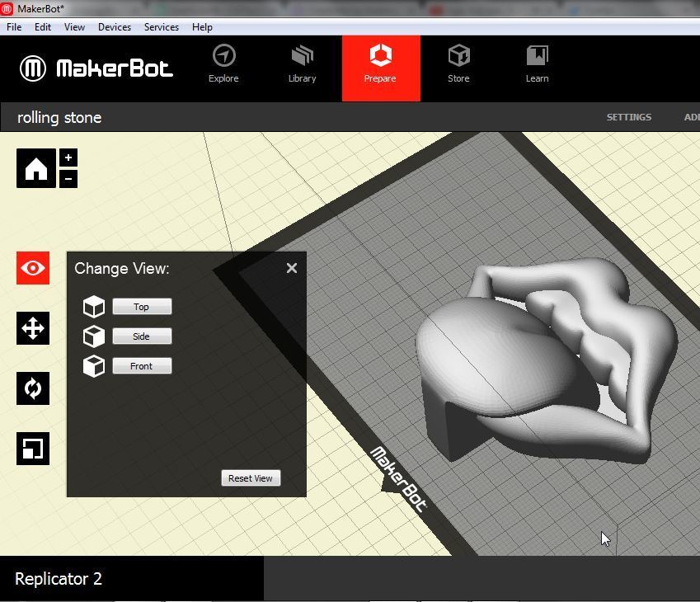Open the View menu
Viewport: 700px width, 602px height.
[74, 27]
